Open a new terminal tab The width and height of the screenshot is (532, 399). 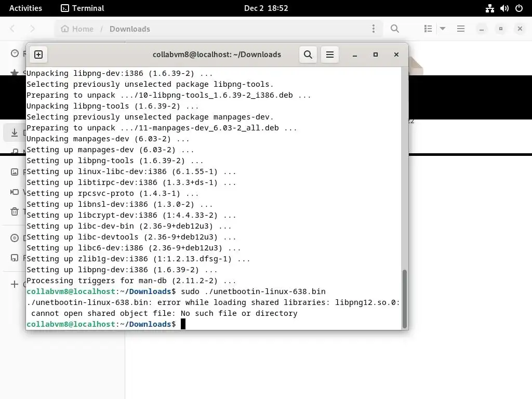click(x=38, y=55)
